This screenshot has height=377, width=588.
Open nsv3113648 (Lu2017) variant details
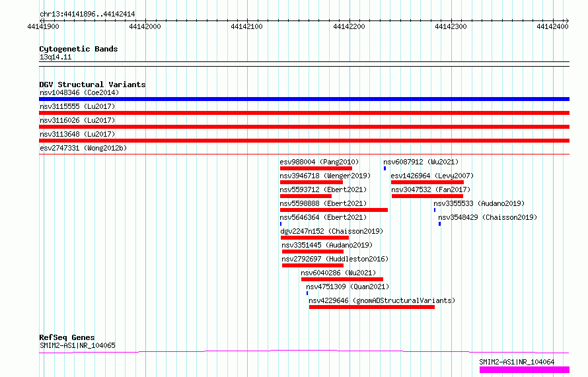click(x=77, y=134)
